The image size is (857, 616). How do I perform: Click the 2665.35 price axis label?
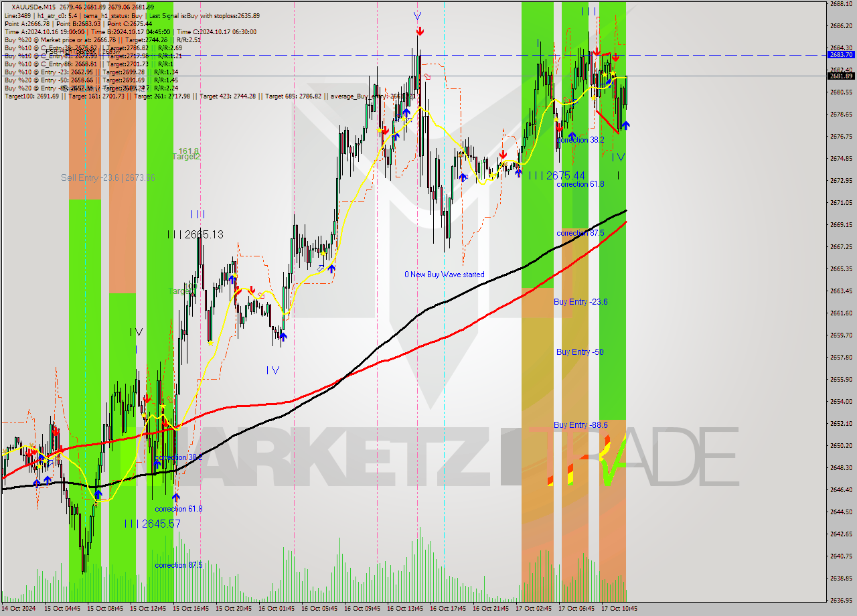(841, 268)
